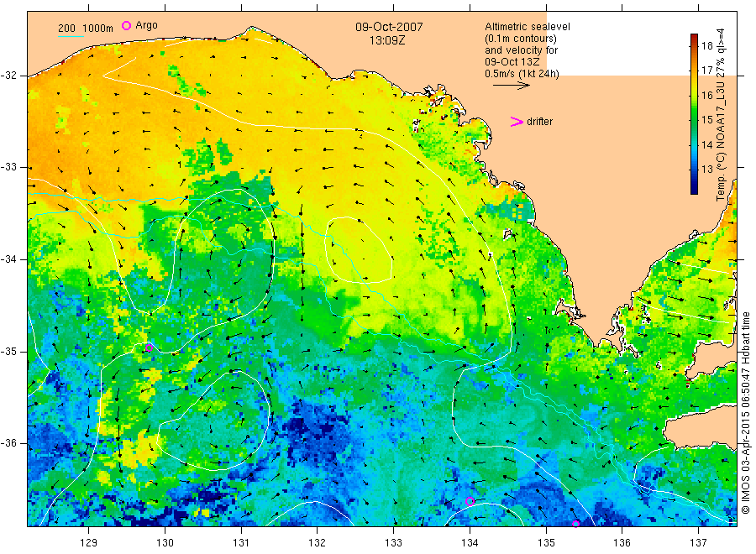Click the longitude label '129'
756x554 pixels.
89,543
